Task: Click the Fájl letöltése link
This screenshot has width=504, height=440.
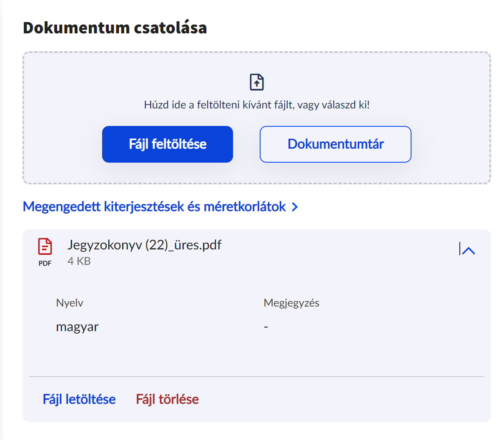Action: [x=79, y=399]
